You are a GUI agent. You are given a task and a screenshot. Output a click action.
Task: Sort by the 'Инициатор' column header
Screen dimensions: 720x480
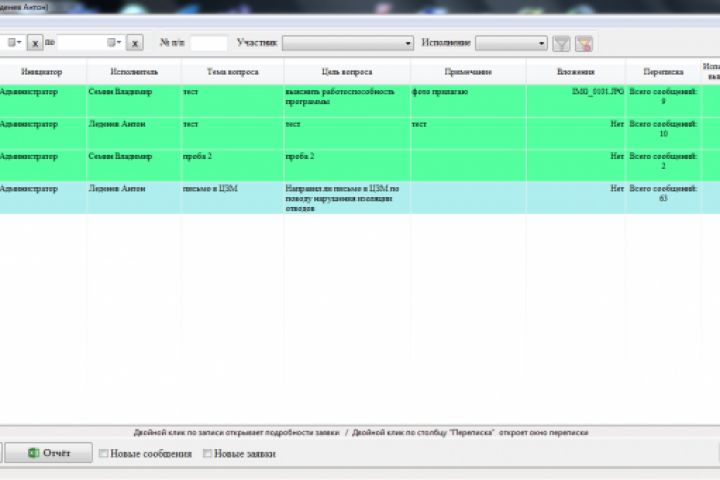click(42, 72)
